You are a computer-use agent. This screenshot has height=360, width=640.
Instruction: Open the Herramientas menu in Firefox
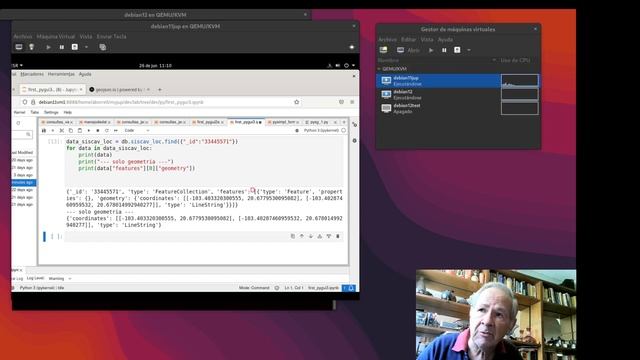coord(61,74)
